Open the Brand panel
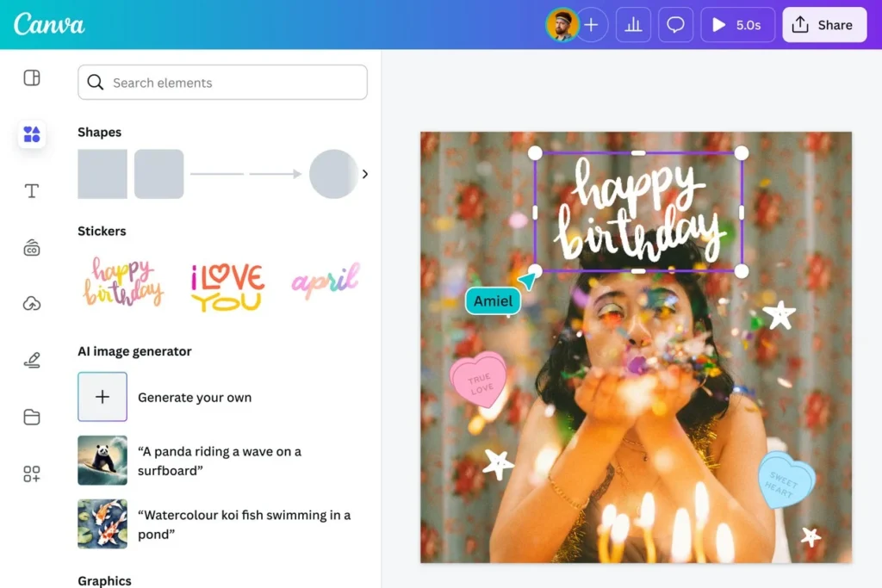 [x=31, y=248]
